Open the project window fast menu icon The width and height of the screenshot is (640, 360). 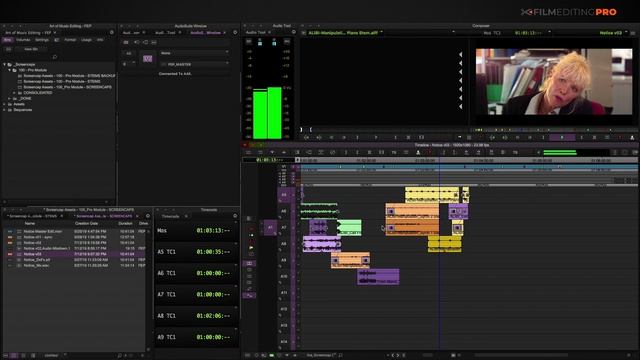point(112,33)
